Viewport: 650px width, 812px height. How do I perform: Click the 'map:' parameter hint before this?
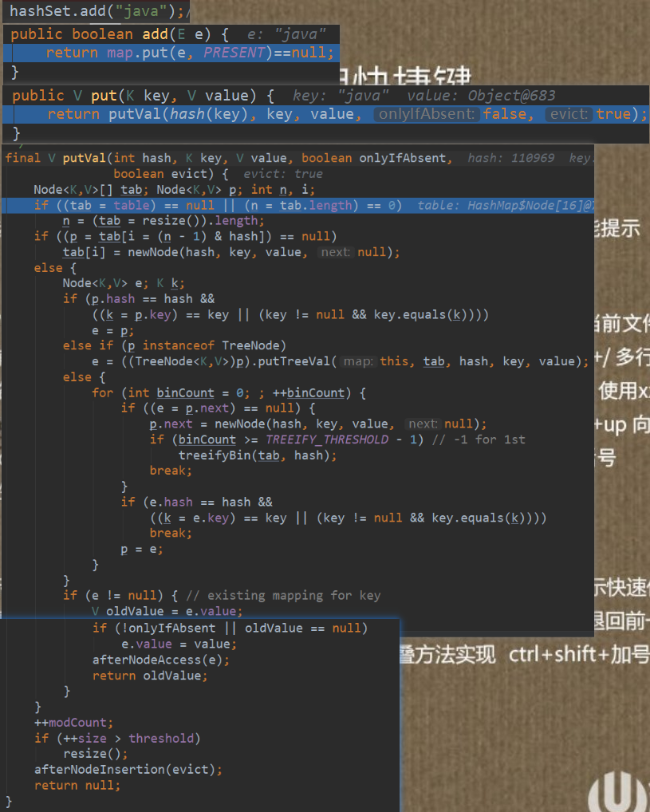tap(358, 361)
